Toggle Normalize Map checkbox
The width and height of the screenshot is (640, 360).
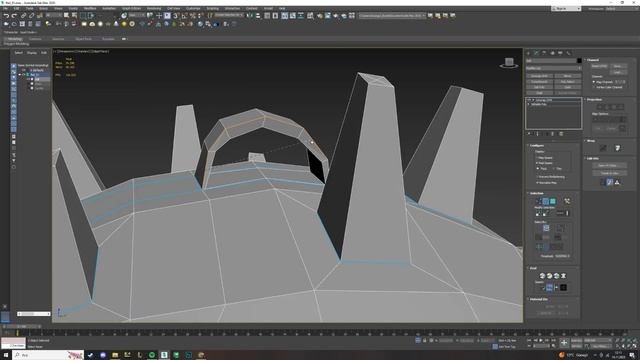coord(546,182)
